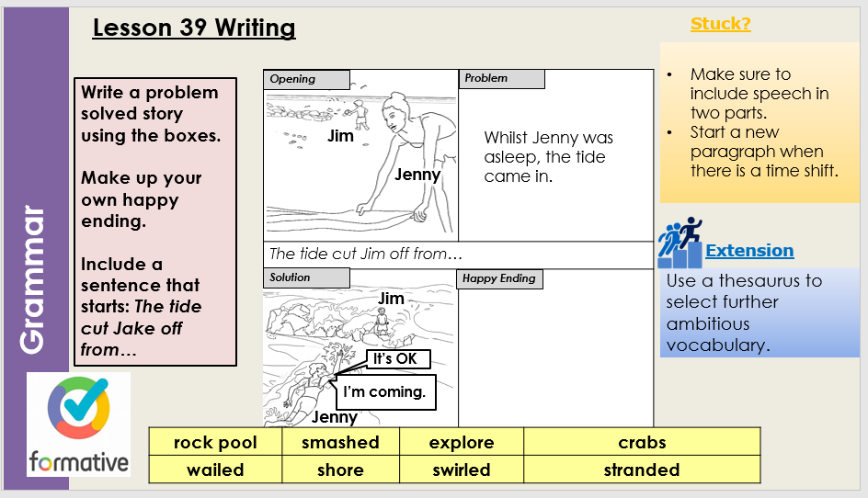Click the purple Grammar sidebar banner

point(37,249)
